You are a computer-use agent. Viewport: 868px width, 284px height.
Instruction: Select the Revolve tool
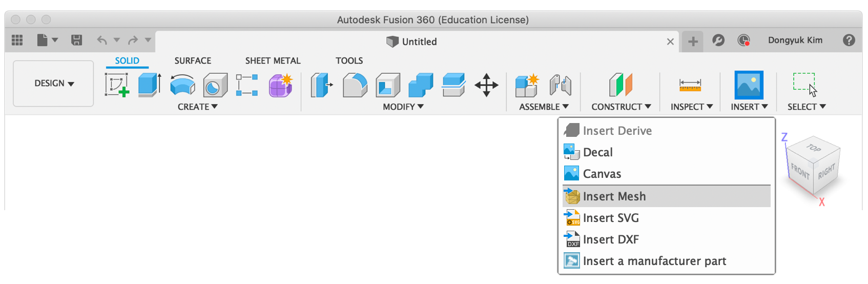(182, 85)
